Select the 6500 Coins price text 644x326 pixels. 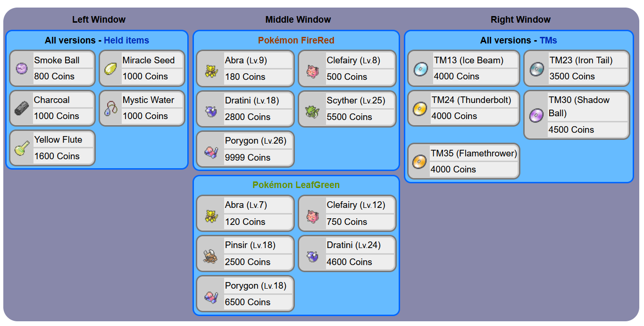click(x=248, y=302)
